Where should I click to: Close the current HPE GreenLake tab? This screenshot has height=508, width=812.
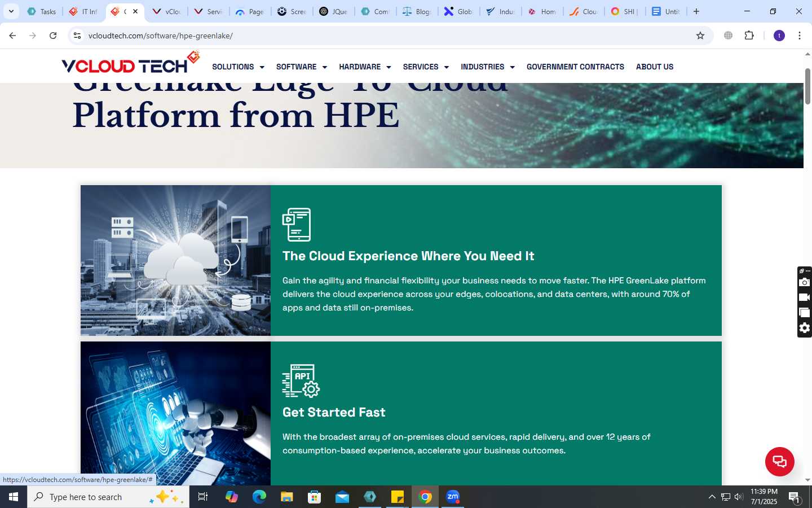pyautogui.click(x=135, y=11)
